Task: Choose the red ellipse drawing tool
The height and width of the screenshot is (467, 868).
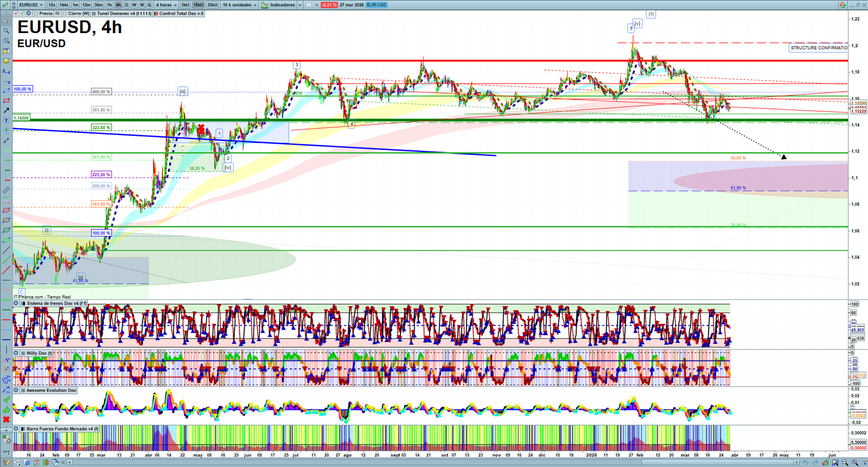Action: [6, 210]
